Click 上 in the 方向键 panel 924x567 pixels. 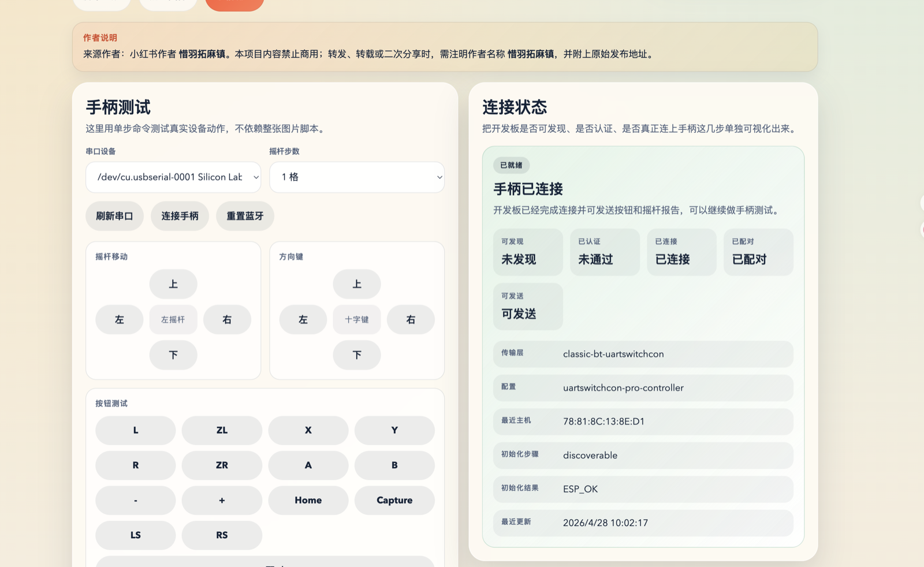point(357,284)
